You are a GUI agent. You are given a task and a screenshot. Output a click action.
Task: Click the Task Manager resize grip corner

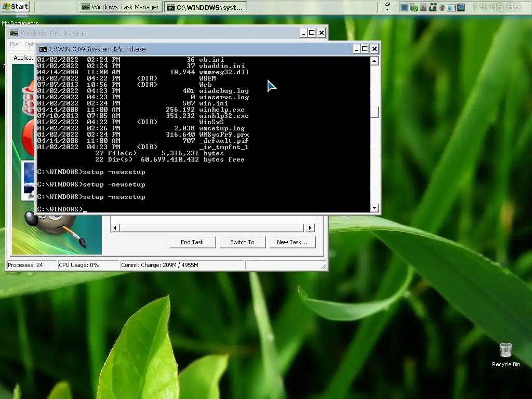[324, 267]
